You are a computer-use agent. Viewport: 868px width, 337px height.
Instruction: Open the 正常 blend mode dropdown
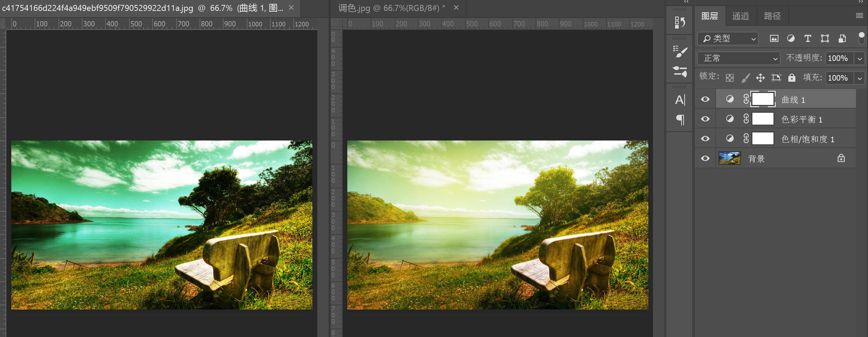[739, 58]
